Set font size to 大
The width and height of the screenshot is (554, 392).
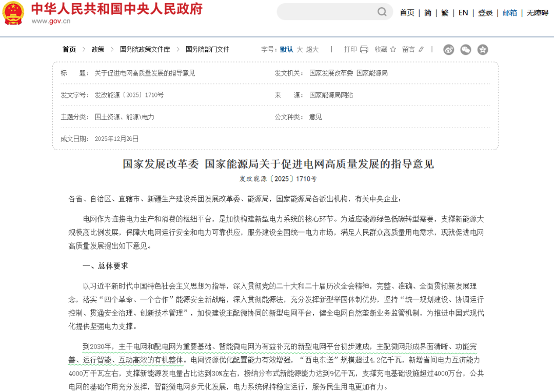(x=300, y=50)
